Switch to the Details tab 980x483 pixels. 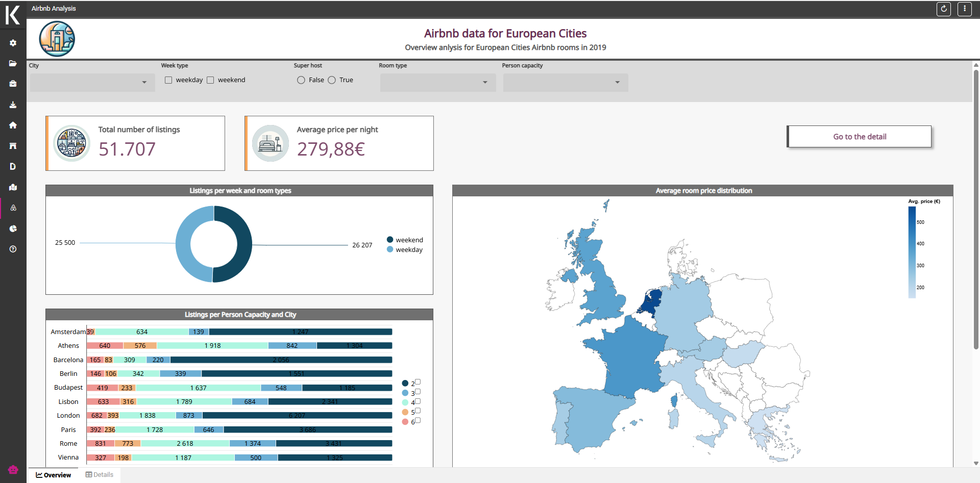[100, 474]
